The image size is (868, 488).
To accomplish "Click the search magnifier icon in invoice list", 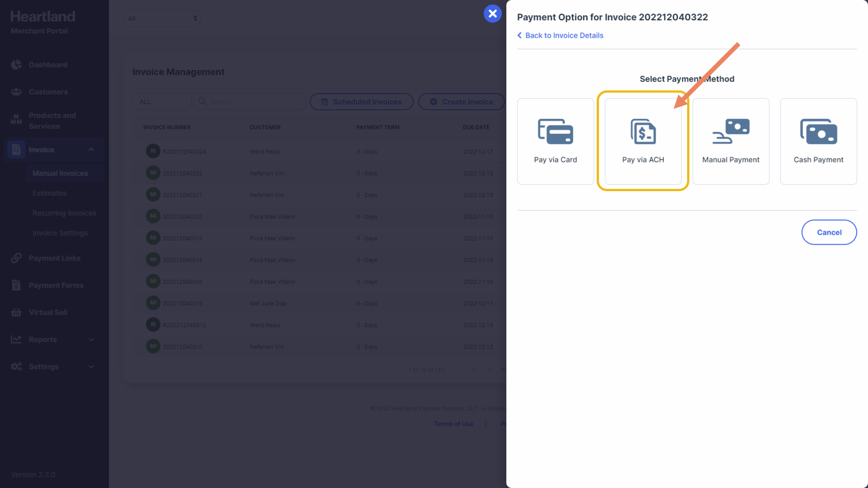I will coord(203,102).
